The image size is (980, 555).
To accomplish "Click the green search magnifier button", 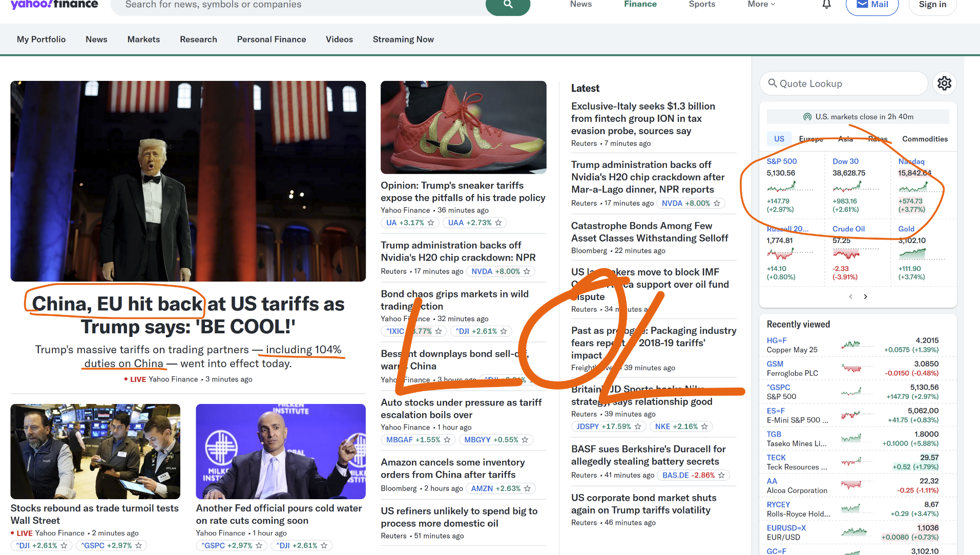I will coord(508,5).
